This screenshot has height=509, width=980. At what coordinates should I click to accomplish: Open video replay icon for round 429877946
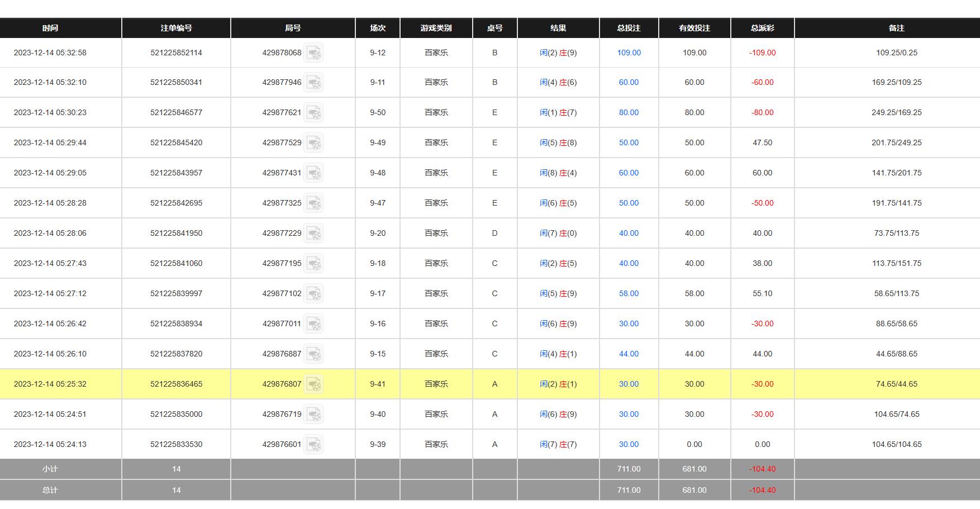[x=313, y=82]
